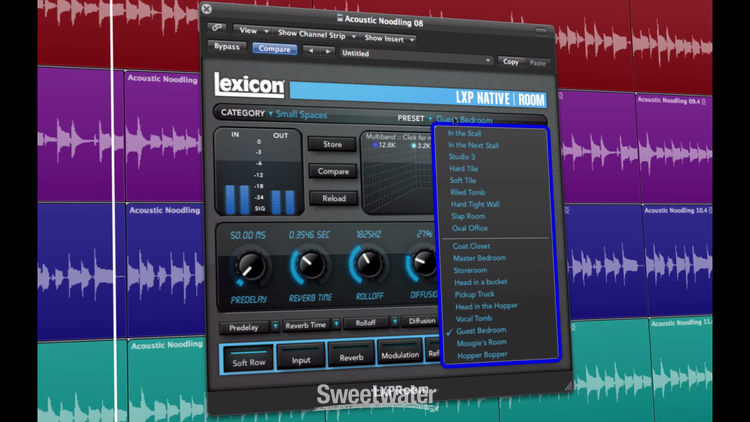Click the Reload button
This screenshot has width=750, height=422.
pos(333,198)
